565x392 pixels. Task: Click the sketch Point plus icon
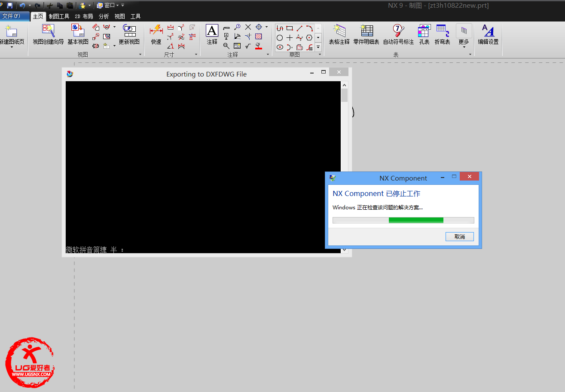click(x=290, y=38)
